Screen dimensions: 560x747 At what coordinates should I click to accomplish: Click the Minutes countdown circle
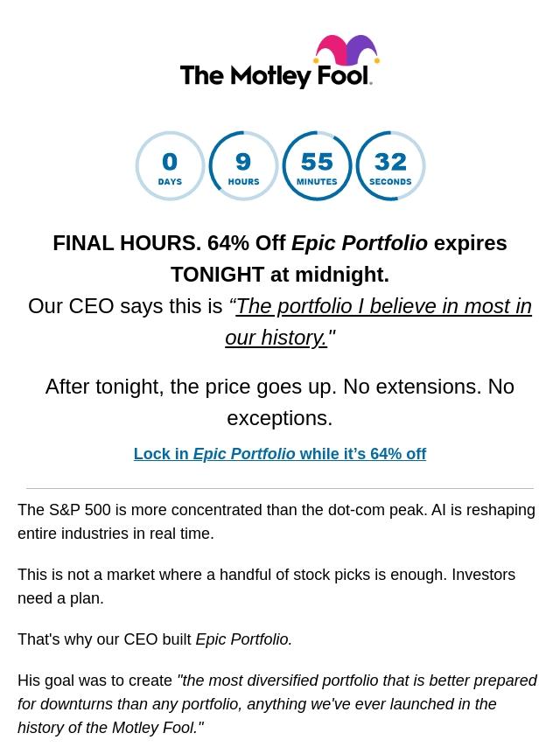[317, 166]
